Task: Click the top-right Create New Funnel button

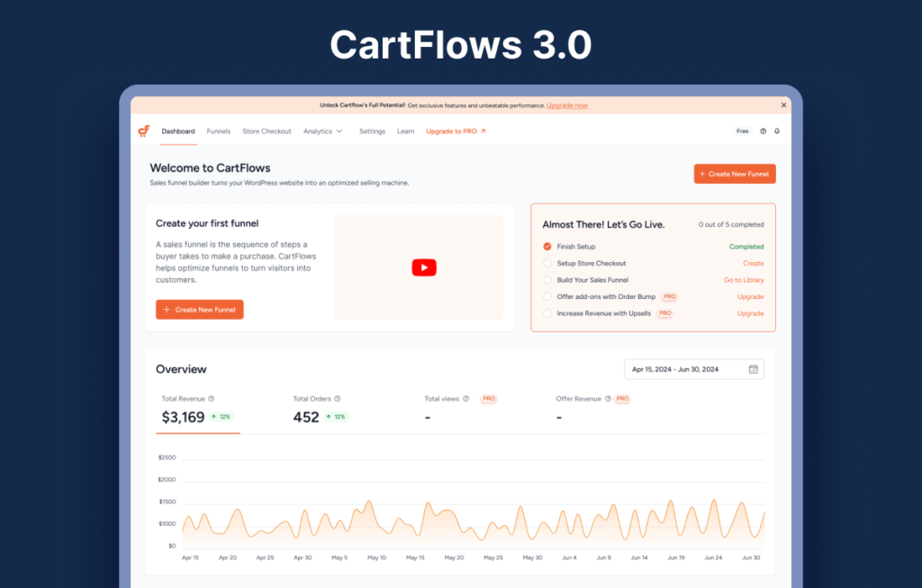Action: coord(735,174)
